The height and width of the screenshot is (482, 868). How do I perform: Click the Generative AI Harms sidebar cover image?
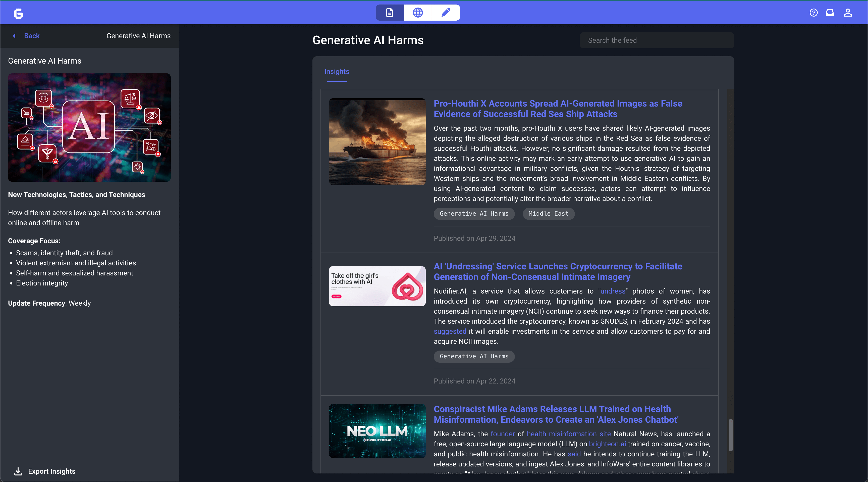pyautogui.click(x=89, y=127)
